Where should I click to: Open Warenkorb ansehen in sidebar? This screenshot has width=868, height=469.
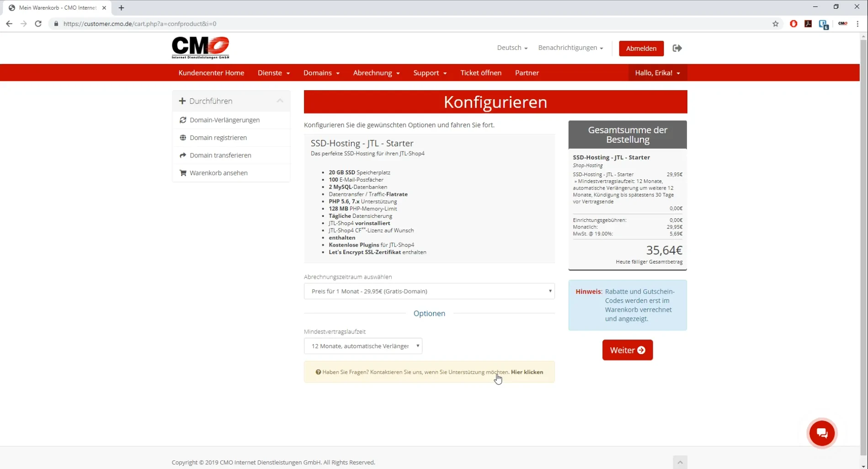[231, 173]
